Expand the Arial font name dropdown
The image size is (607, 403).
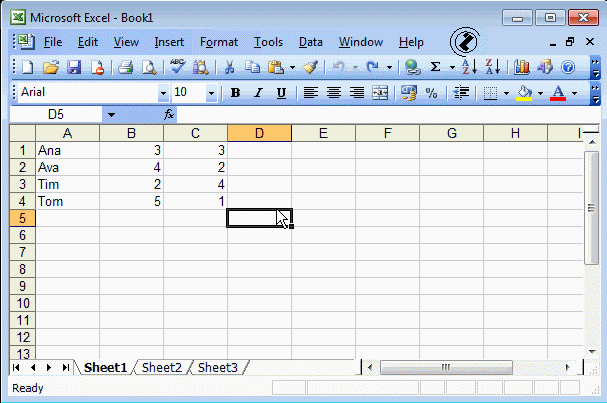tap(163, 93)
